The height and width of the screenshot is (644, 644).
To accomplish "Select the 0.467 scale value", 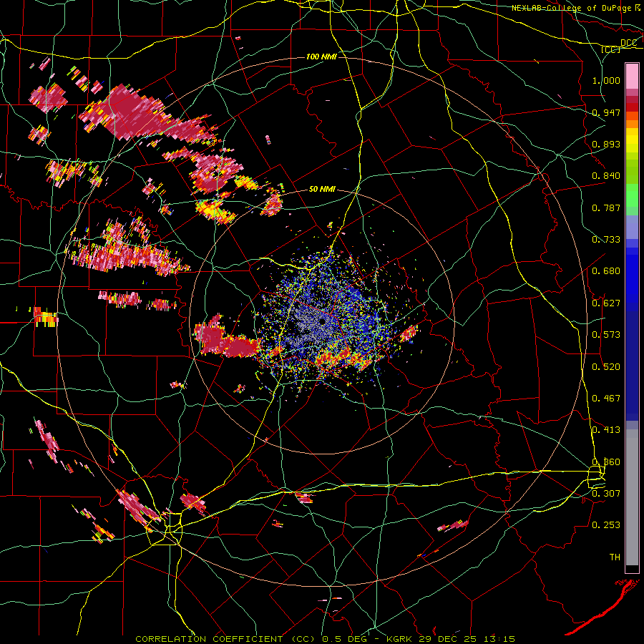I will click(606, 398).
